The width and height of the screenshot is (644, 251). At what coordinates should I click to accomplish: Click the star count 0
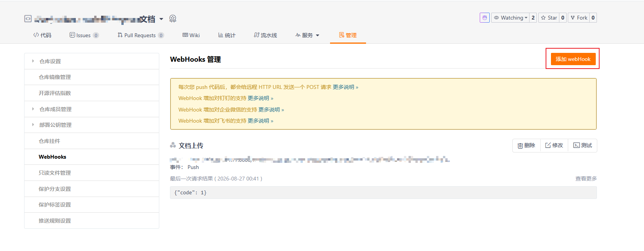[x=563, y=18]
